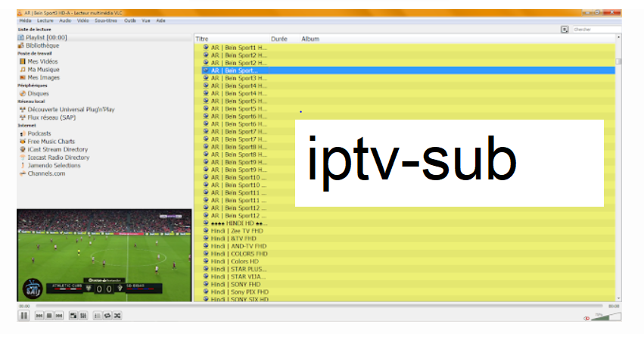The width and height of the screenshot is (644, 343).
Task: Open Jamendo Selections
Action: (x=50, y=166)
